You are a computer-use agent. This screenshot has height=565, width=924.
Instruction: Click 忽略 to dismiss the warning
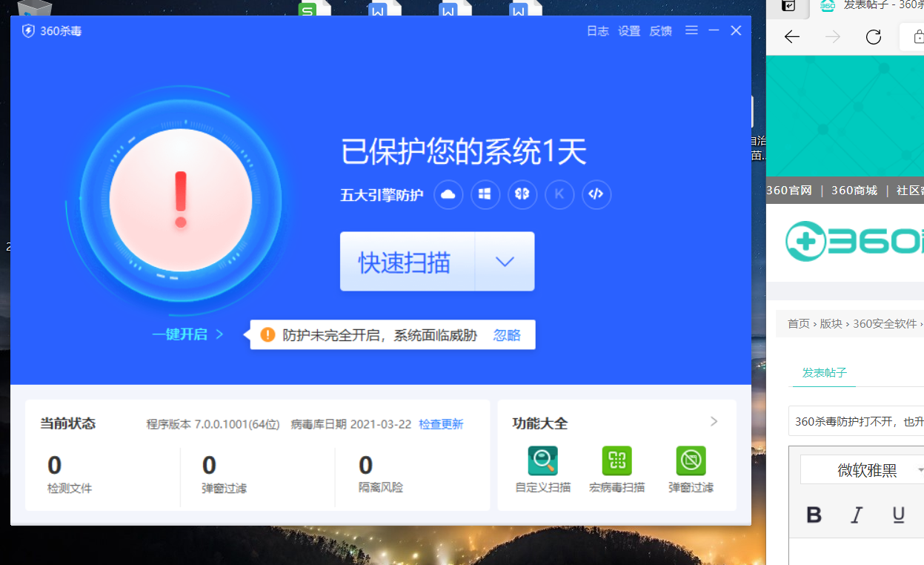pos(507,335)
